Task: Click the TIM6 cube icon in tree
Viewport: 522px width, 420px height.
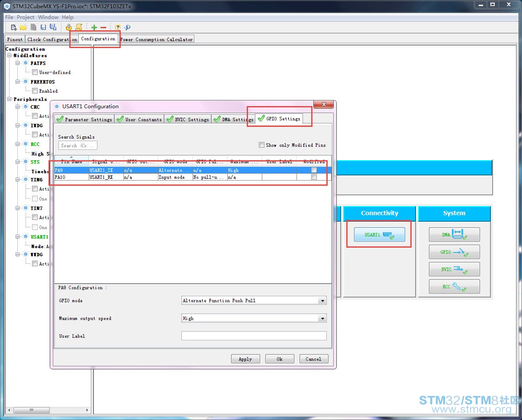Action: (26, 180)
